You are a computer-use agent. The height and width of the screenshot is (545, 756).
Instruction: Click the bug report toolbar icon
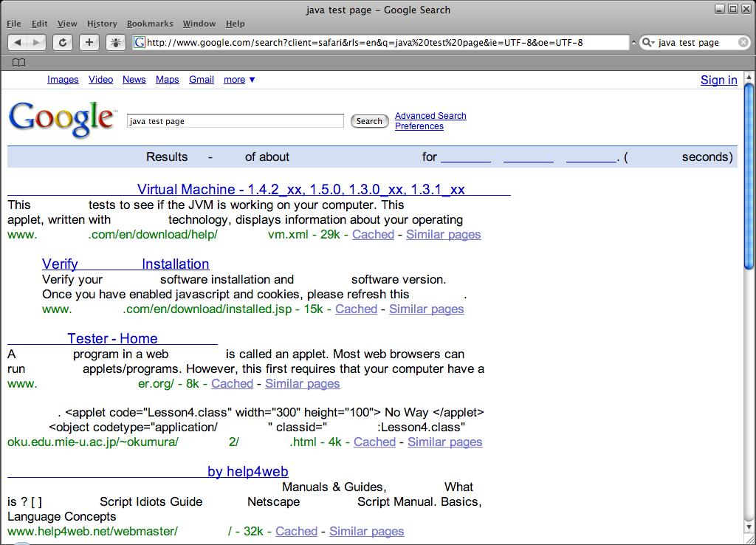(x=116, y=42)
